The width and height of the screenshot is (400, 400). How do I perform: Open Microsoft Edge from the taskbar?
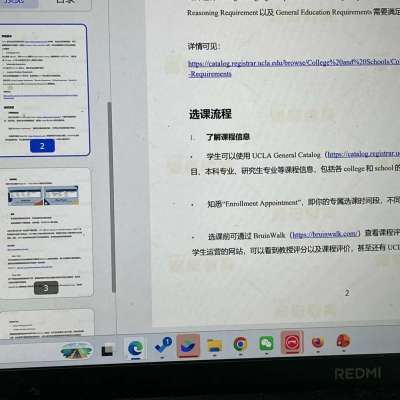tap(136, 349)
